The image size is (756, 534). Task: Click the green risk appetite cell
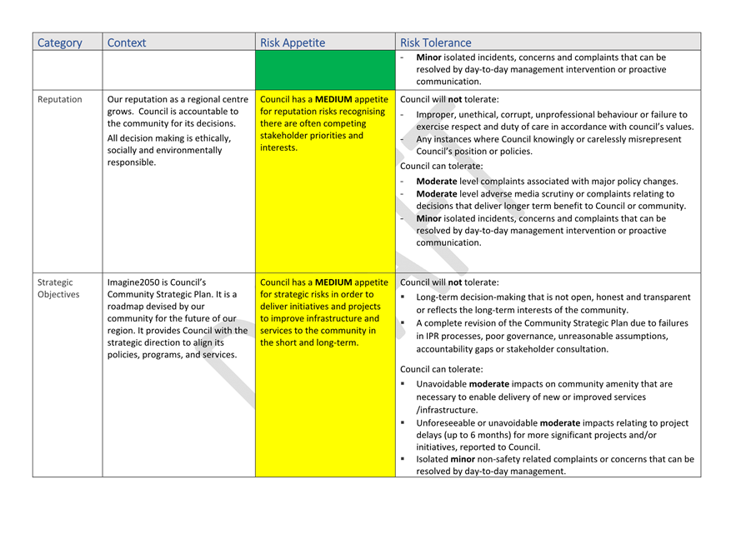pyautogui.click(x=325, y=70)
